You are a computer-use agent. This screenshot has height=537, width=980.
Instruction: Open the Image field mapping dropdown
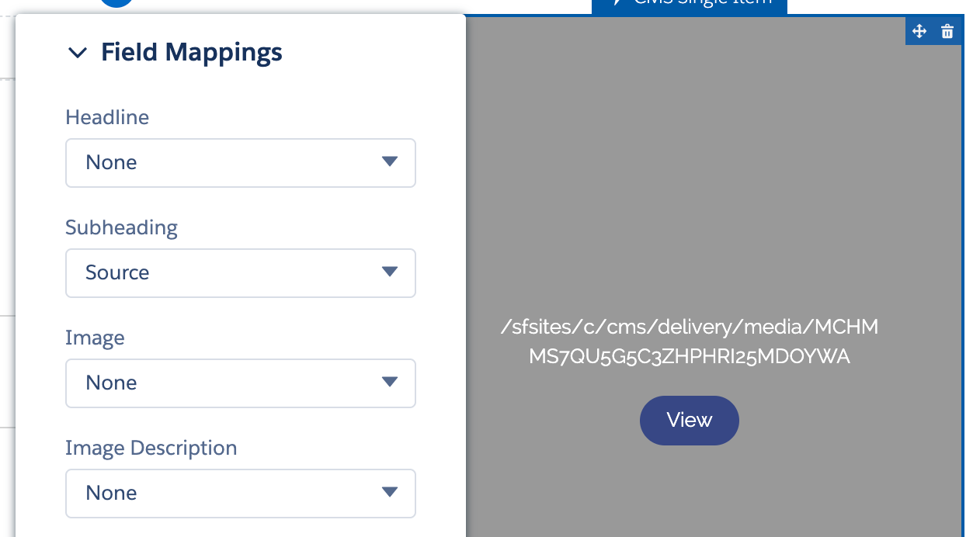[241, 383]
